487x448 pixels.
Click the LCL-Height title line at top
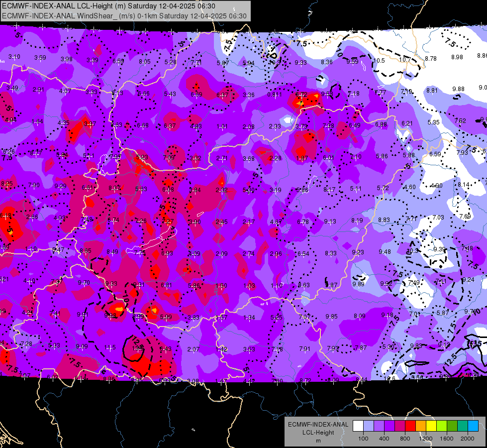click(108, 6)
